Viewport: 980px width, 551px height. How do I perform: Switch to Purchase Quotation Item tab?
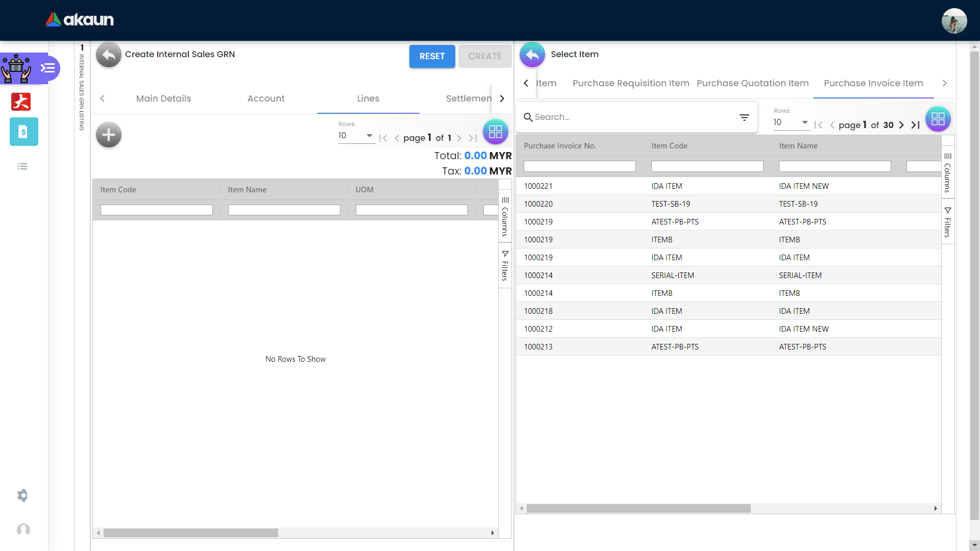click(752, 83)
